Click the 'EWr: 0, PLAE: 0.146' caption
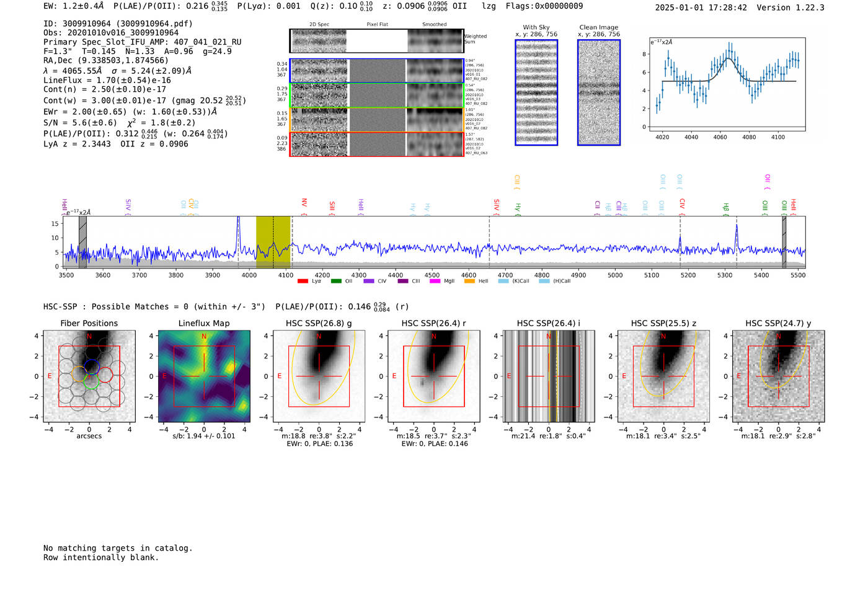 [x=435, y=444]
